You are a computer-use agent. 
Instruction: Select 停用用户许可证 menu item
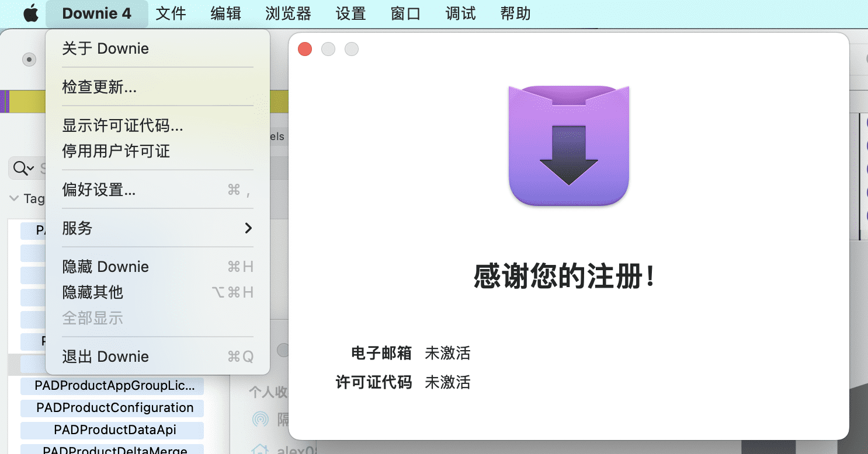pos(158,151)
